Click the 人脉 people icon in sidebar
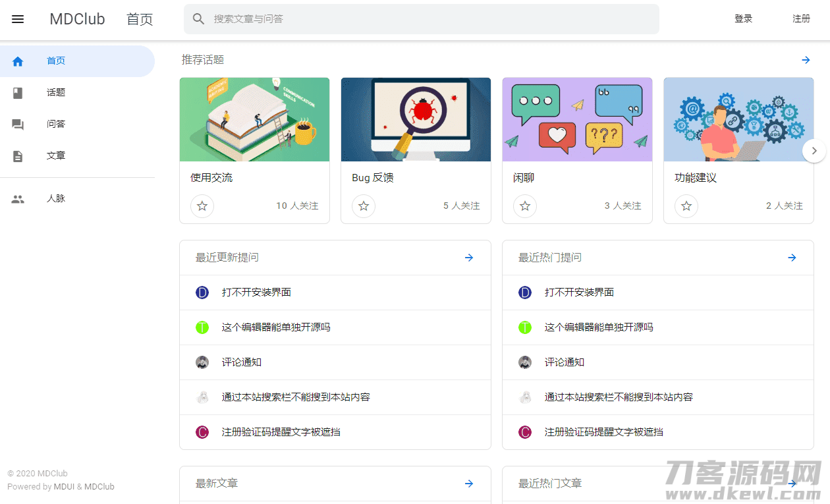This screenshot has height=504, width=830. 17,198
